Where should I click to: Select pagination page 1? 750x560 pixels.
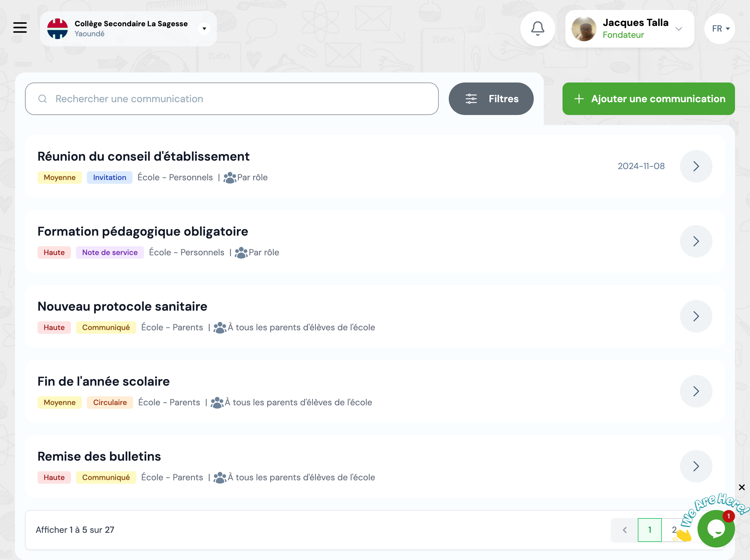click(x=649, y=530)
